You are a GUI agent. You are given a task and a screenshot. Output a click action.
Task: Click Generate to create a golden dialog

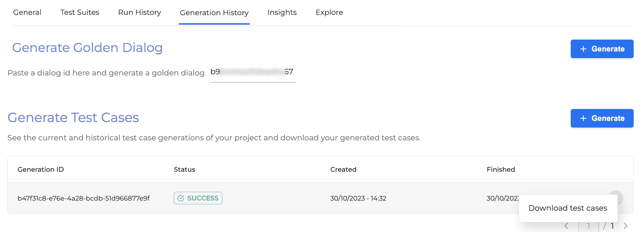pyautogui.click(x=602, y=49)
